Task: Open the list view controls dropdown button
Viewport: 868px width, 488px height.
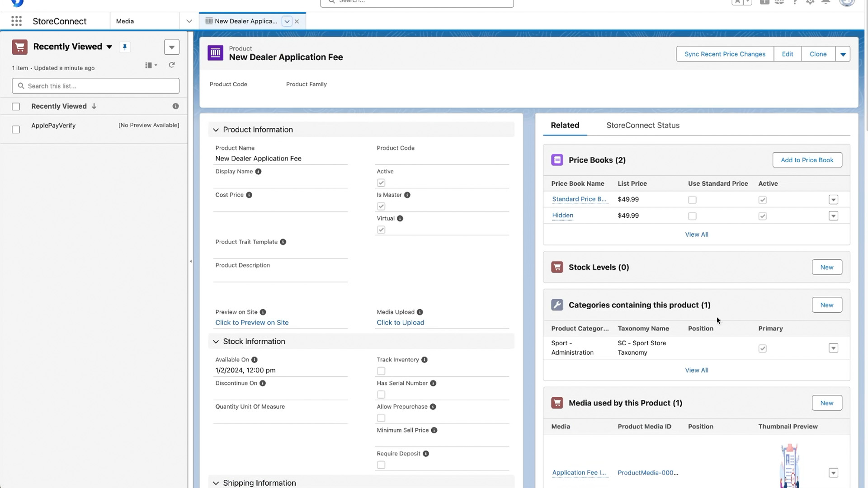Action: 172,47
